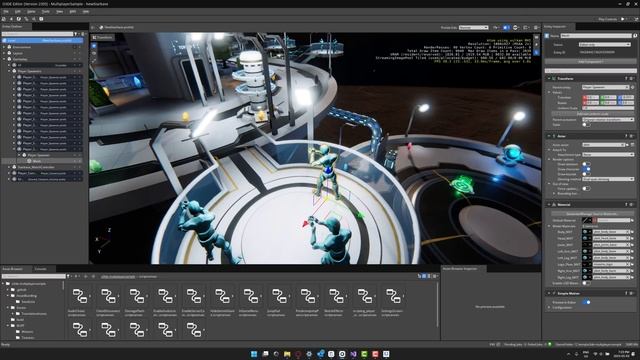This screenshot has height=360, width=640.
Task: Click the Add Component button
Action: pyautogui.click(x=590, y=62)
